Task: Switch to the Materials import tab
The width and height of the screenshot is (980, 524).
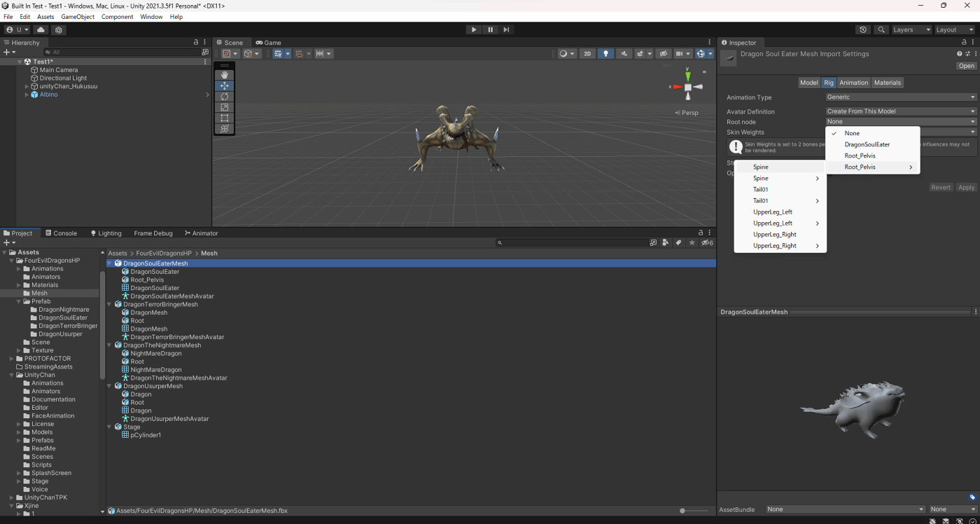Action: [887, 83]
